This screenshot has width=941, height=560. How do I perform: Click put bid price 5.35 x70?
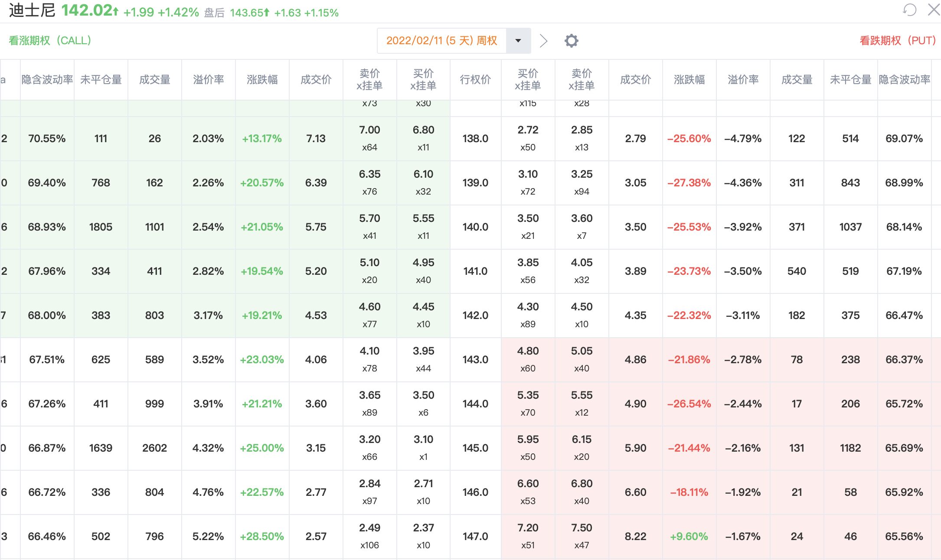pyautogui.click(x=528, y=404)
